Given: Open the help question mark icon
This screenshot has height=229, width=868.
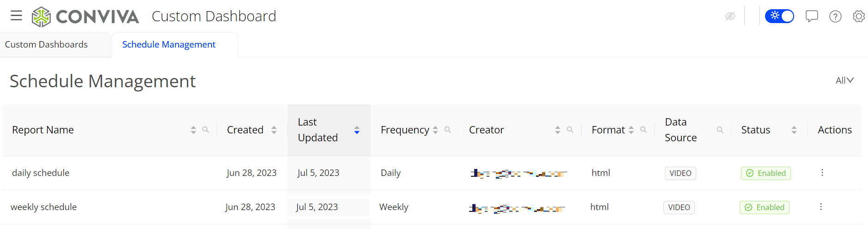Looking at the screenshot, I should coord(835,17).
